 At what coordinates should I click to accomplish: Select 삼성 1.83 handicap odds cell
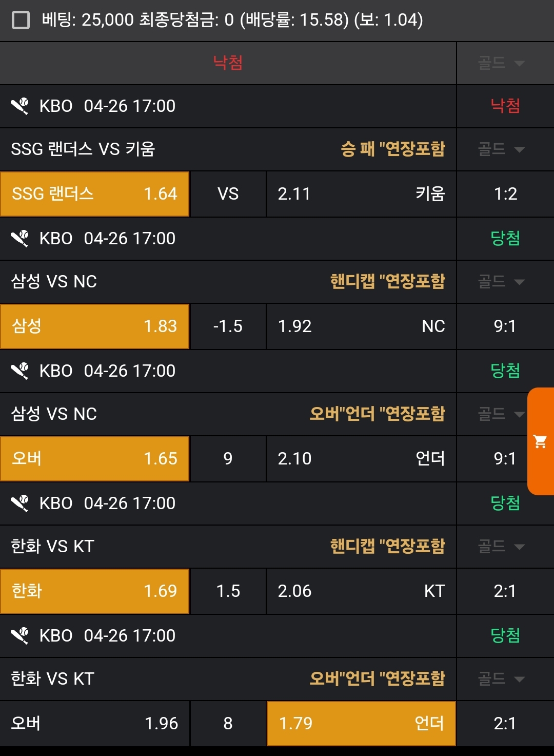click(95, 326)
